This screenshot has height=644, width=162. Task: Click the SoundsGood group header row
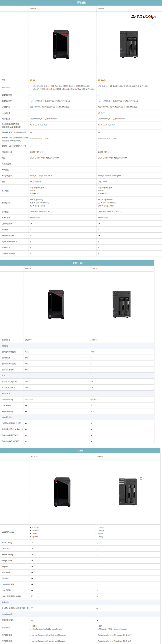click(80, 614)
